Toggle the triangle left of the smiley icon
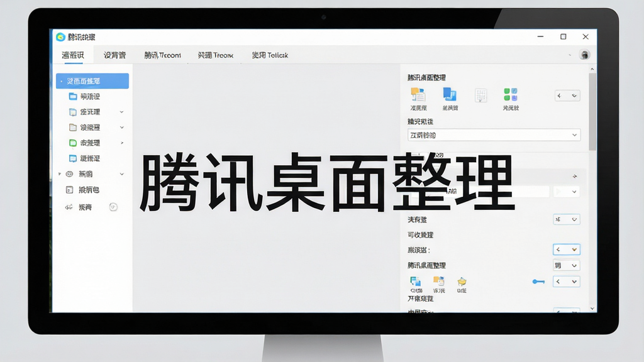 (x=60, y=174)
